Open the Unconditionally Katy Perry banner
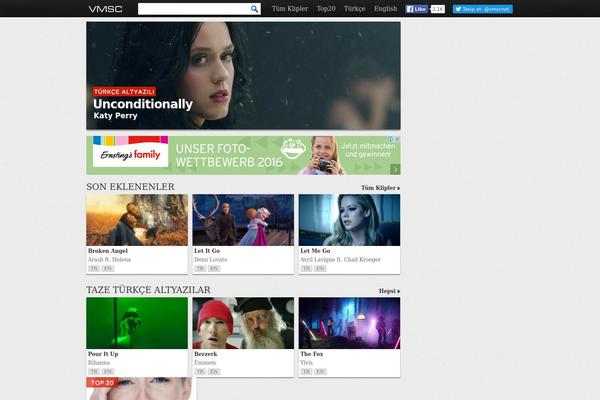 pyautogui.click(x=243, y=75)
